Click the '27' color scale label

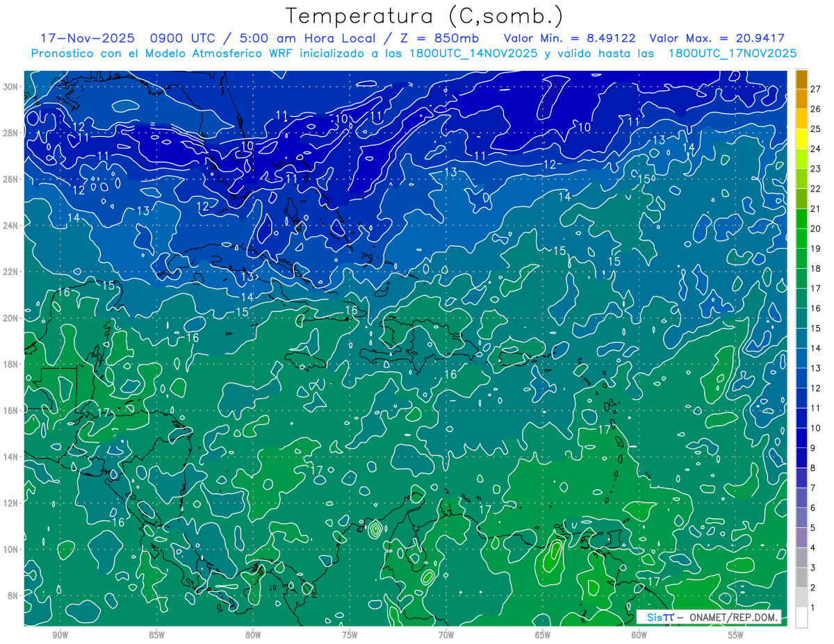pos(816,89)
